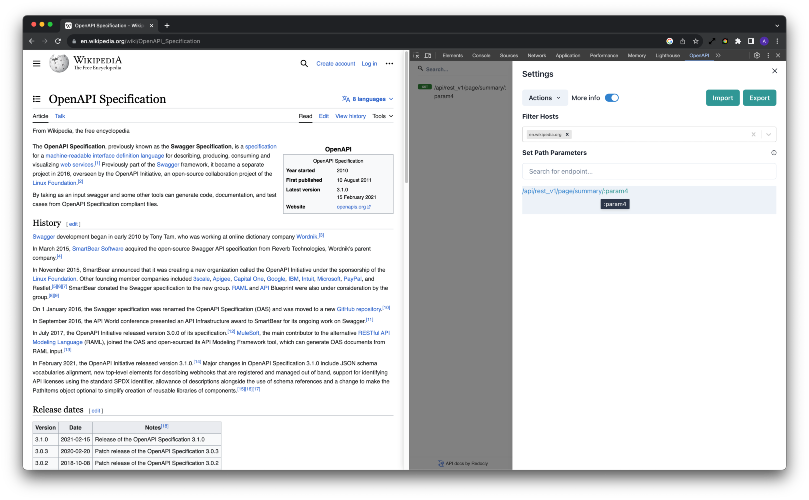Select the OpenAPI DevTools tab

(699, 55)
